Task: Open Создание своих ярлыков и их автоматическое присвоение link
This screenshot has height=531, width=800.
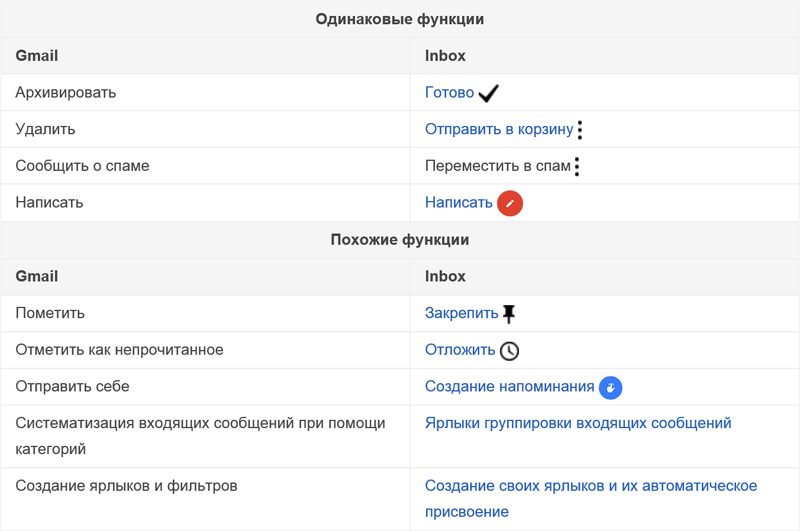Action: (591, 498)
